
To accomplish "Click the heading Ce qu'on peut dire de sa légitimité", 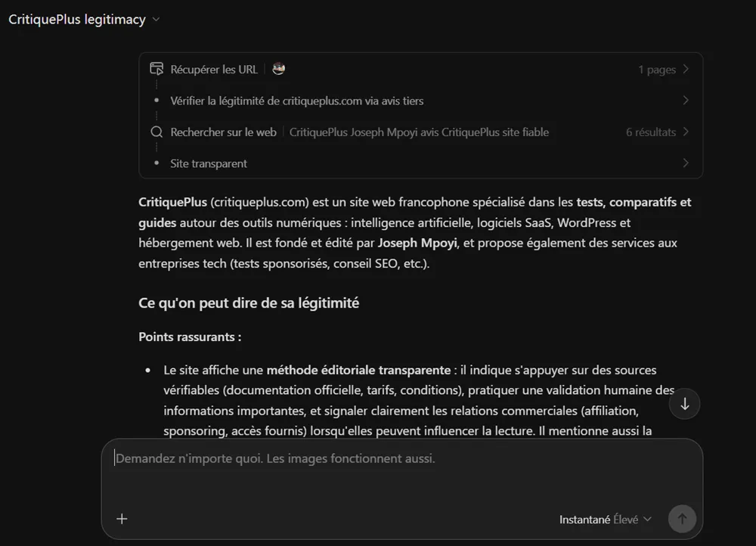I will pos(249,303).
